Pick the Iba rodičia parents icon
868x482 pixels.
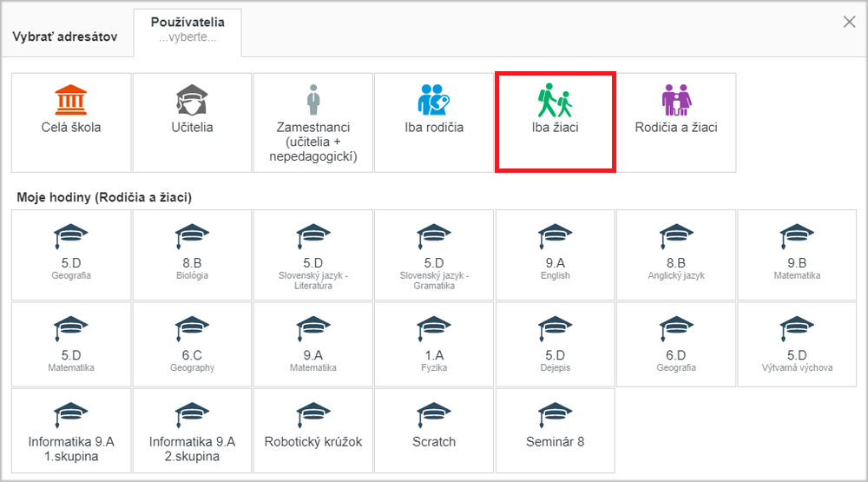[x=434, y=100]
